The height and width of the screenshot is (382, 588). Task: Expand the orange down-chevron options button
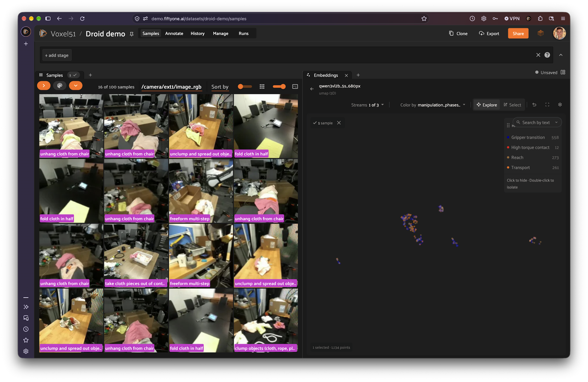(x=76, y=86)
